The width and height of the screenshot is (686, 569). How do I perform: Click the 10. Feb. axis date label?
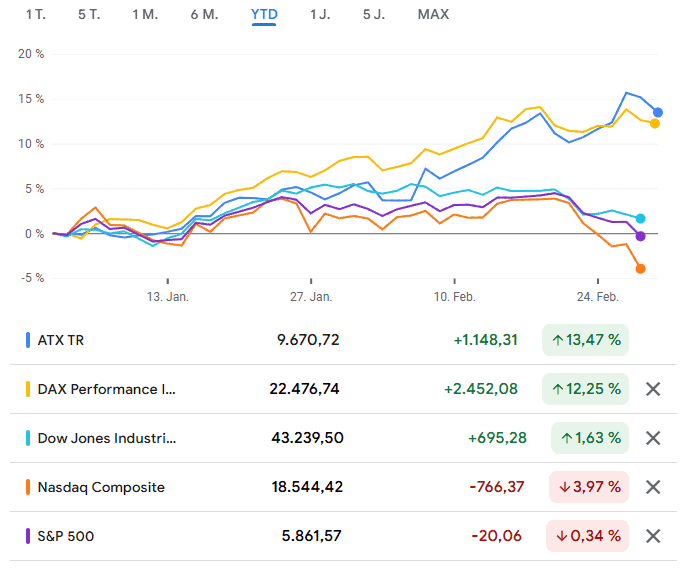point(455,297)
